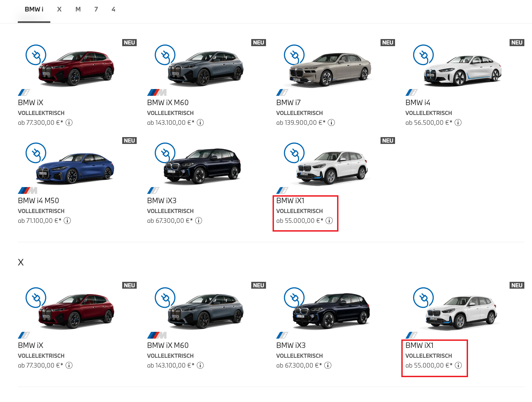This screenshot has width=532, height=402.
Task: Click NEU badge on red BMW iX in top row
Action: [x=129, y=43]
